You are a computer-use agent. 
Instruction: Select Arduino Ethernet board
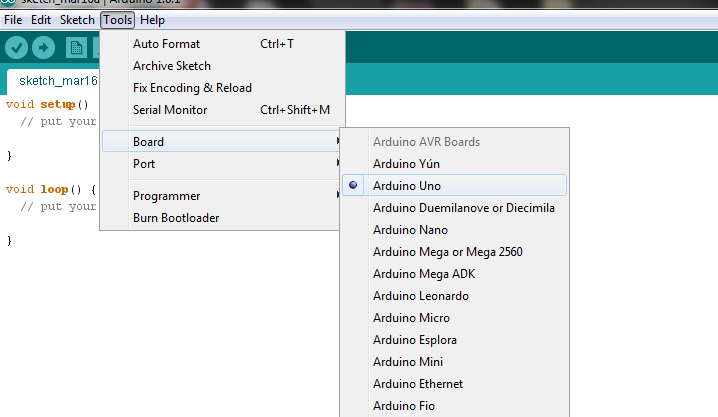454,384
